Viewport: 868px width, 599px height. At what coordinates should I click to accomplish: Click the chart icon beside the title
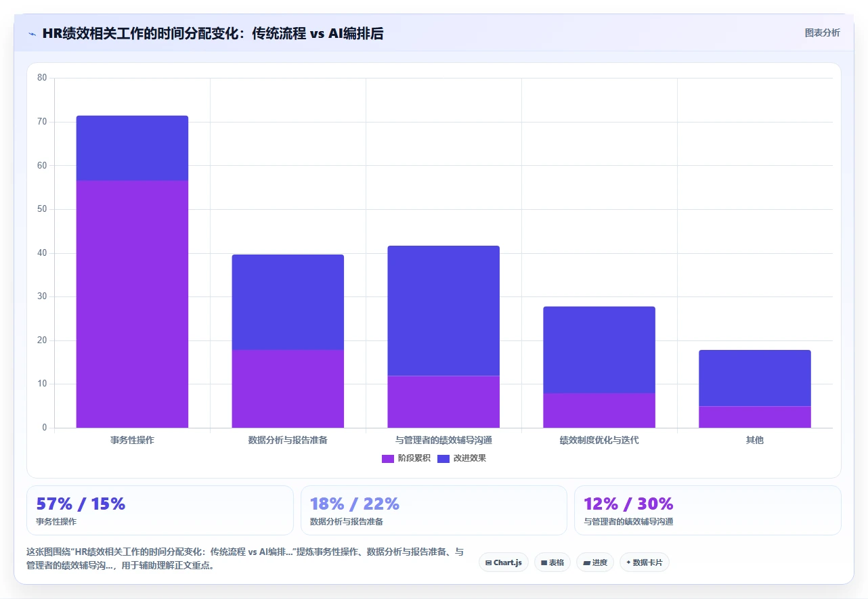click(x=32, y=34)
